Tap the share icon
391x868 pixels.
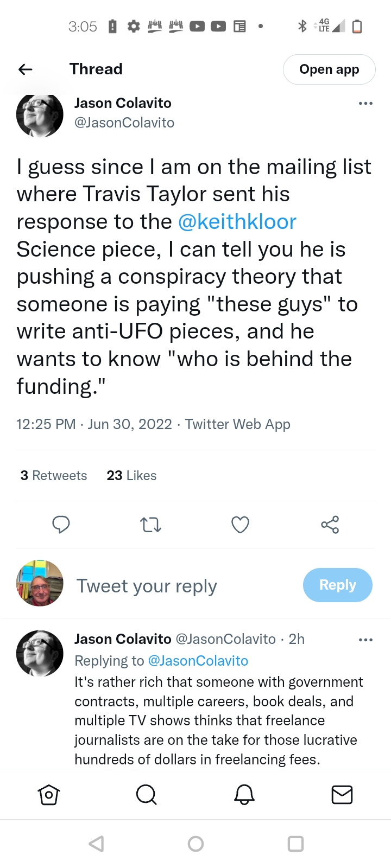(x=330, y=525)
